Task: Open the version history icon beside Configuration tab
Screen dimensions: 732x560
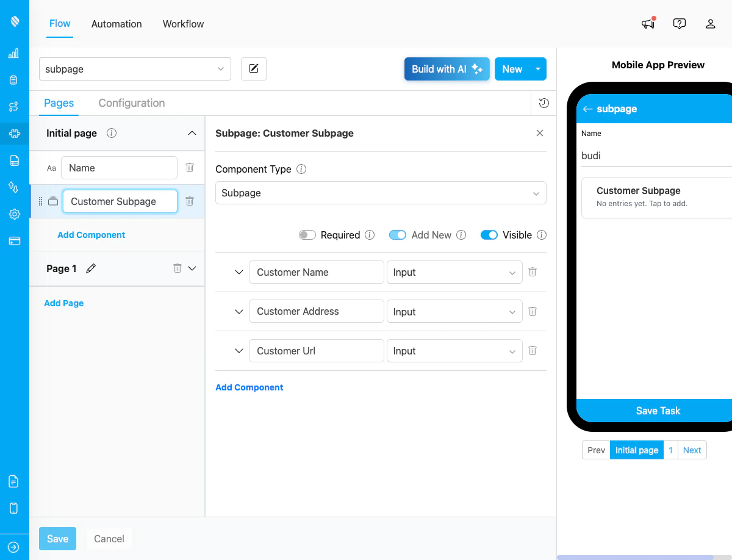Action: tap(544, 103)
